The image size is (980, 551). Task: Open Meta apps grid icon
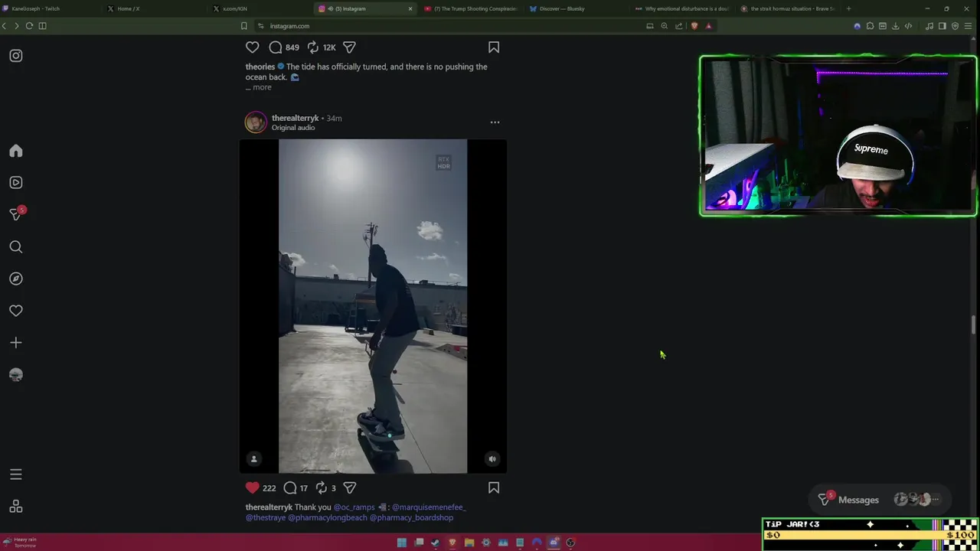pos(16,507)
